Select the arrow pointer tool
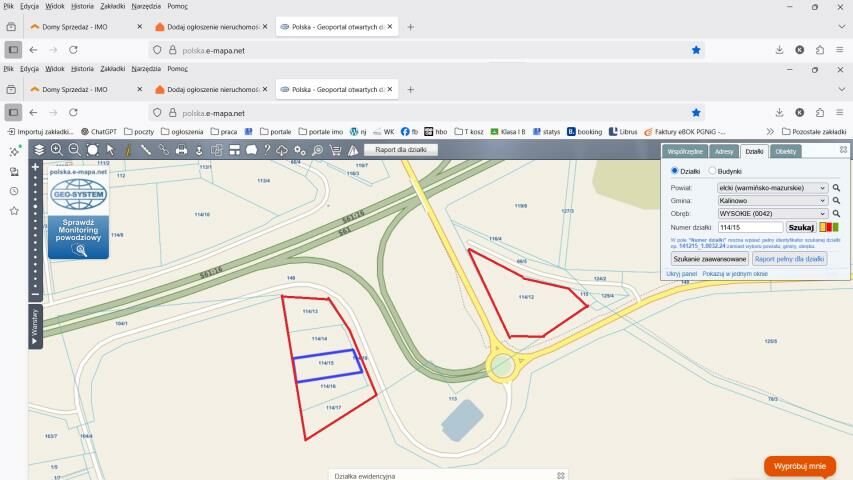The width and height of the screenshot is (853, 480). (x=110, y=150)
